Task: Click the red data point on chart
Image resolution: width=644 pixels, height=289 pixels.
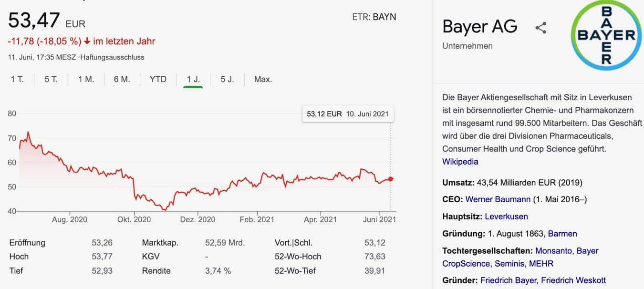Action: 391,179
